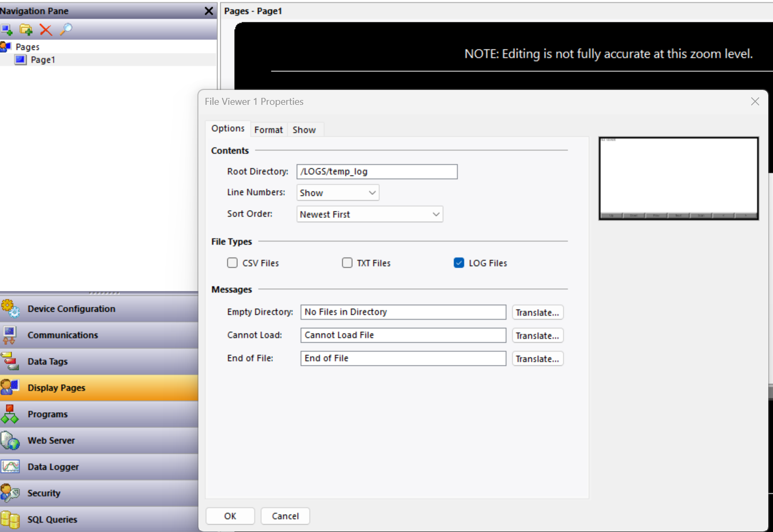Go to the Data Logger section
773x532 pixels.
tap(53, 467)
